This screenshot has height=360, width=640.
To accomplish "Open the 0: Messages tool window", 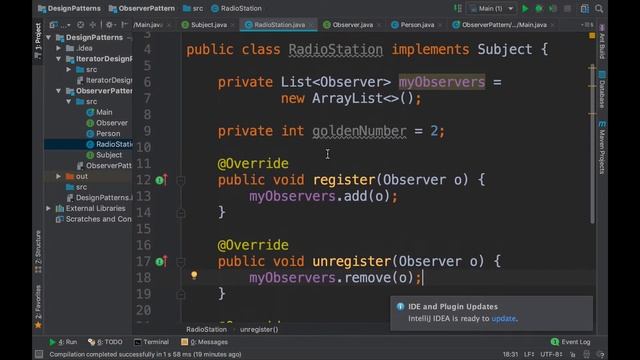I will tap(204, 342).
